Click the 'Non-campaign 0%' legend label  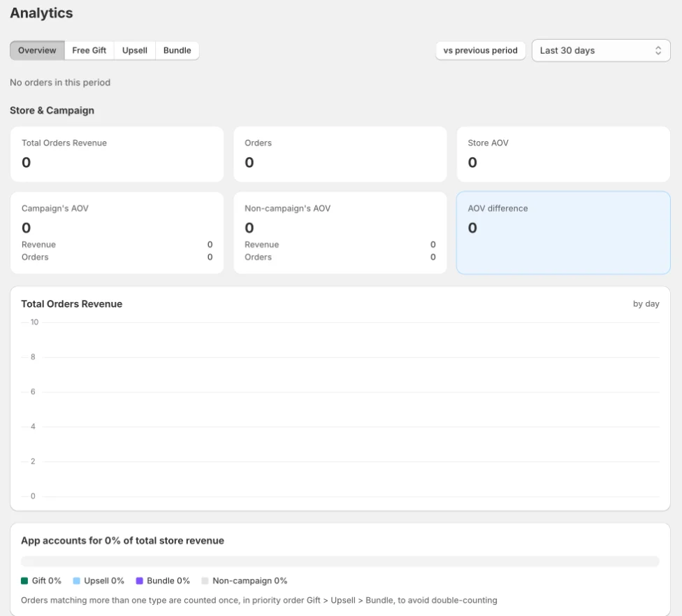249,581
